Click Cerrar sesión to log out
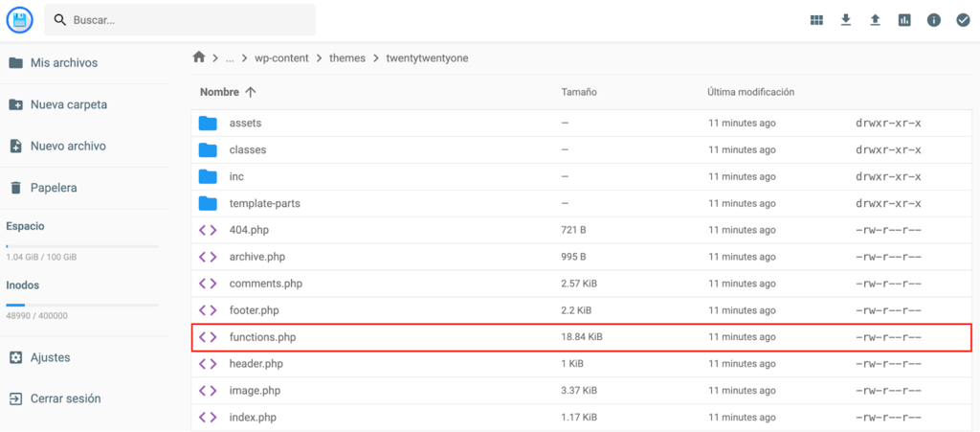980x432 pixels. 65,398
